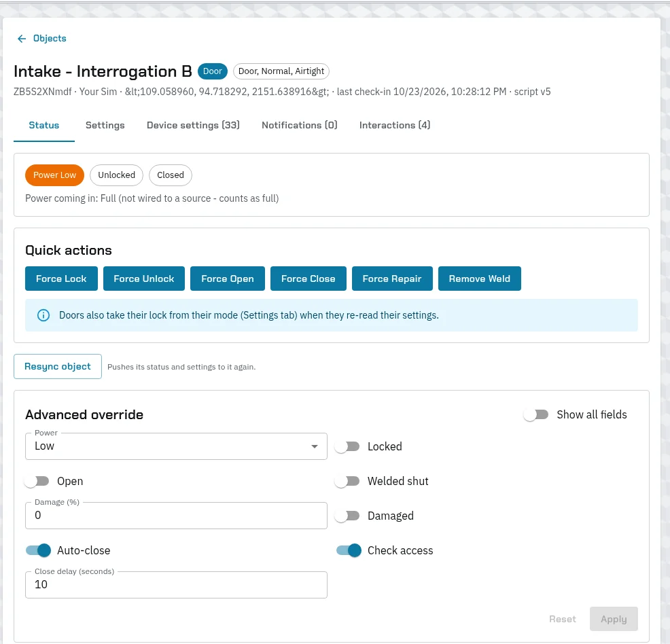
Task: Click the Force Repair button
Action: (x=392, y=279)
